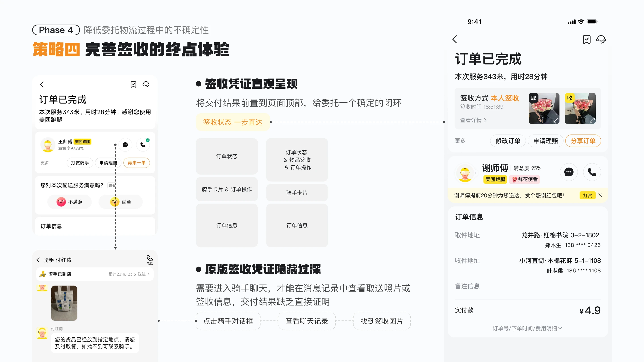This screenshot has height=362, width=644.
Task: Click the 再来一单 button
Action: (136, 163)
